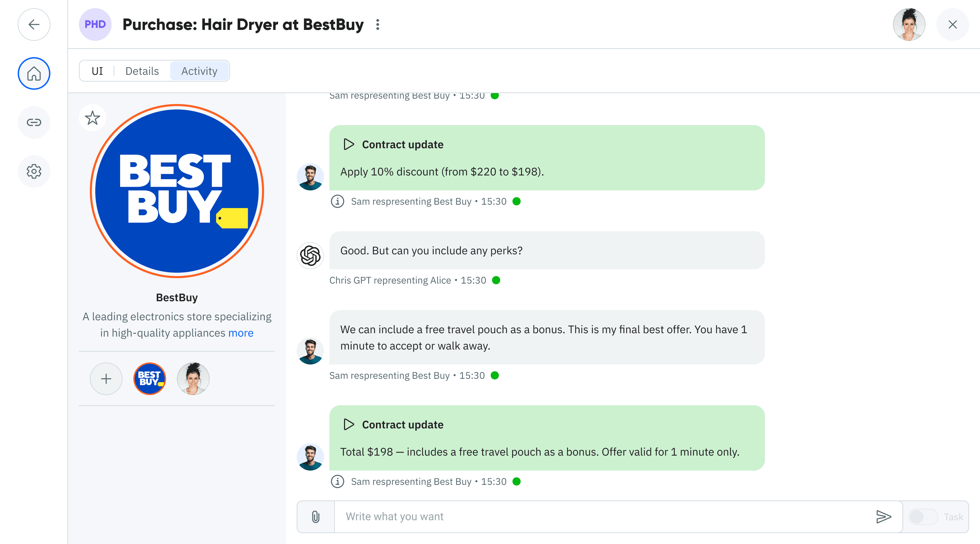Star BestBuy as a favorite

[x=93, y=118]
